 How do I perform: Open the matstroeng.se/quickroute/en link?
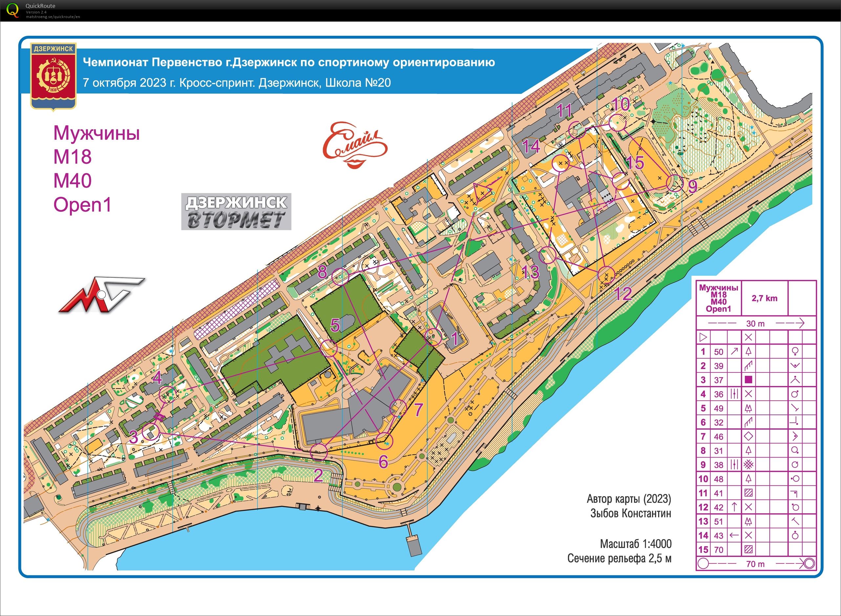pyautogui.click(x=53, y=17)
